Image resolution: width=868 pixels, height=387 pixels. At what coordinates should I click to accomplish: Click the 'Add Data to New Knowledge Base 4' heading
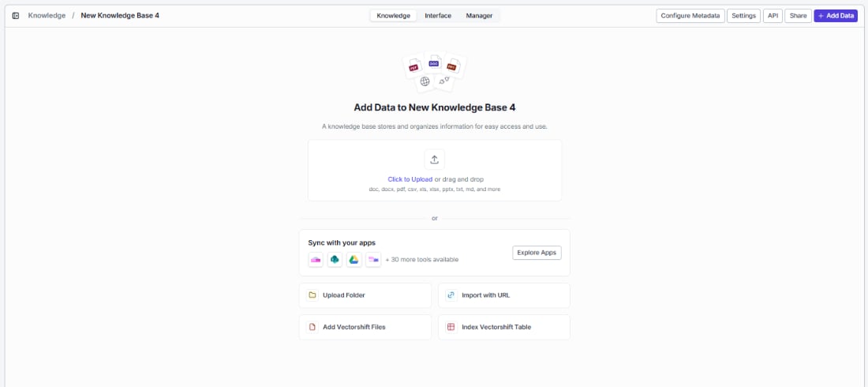(x=435, y=107)
